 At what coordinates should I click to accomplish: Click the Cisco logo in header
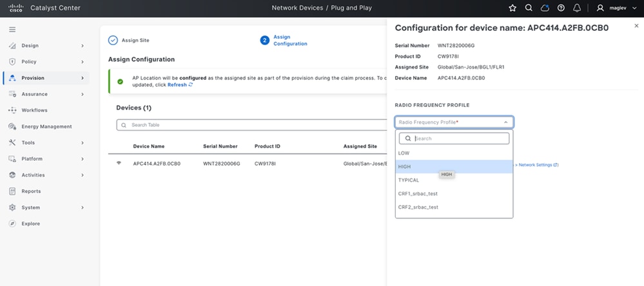click(15, 8)
